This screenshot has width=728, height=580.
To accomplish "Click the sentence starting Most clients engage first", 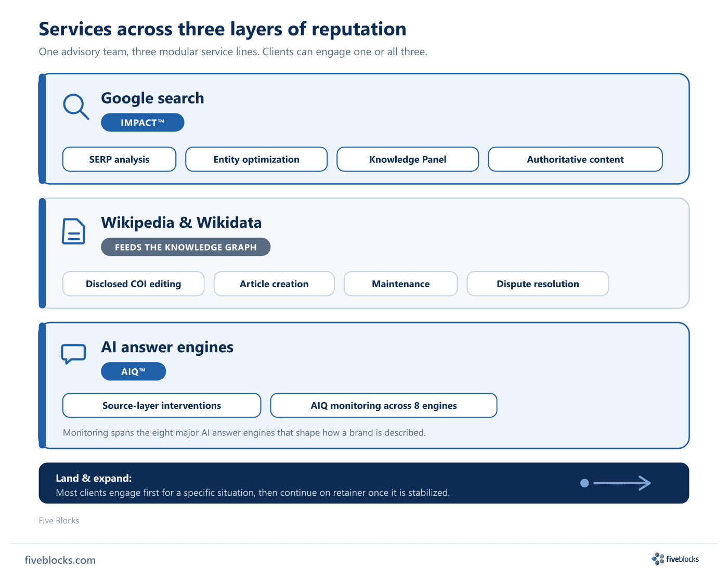I will [x=253, y=493].
